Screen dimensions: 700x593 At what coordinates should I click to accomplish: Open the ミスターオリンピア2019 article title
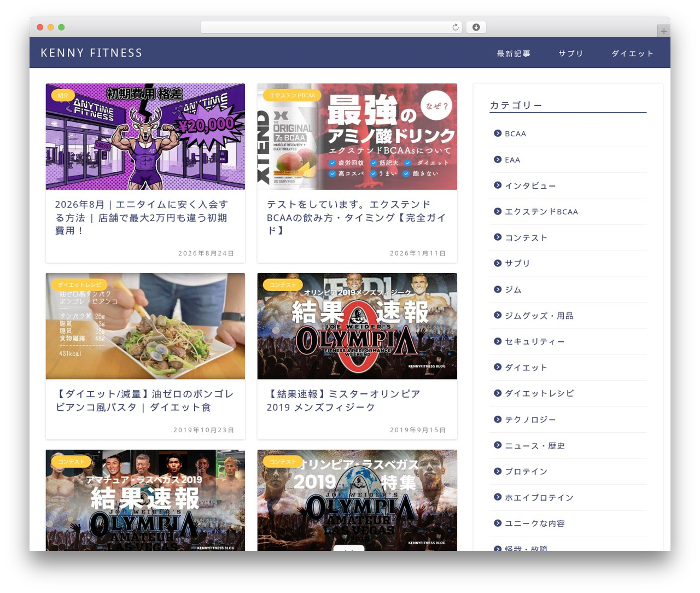point(343,400)
